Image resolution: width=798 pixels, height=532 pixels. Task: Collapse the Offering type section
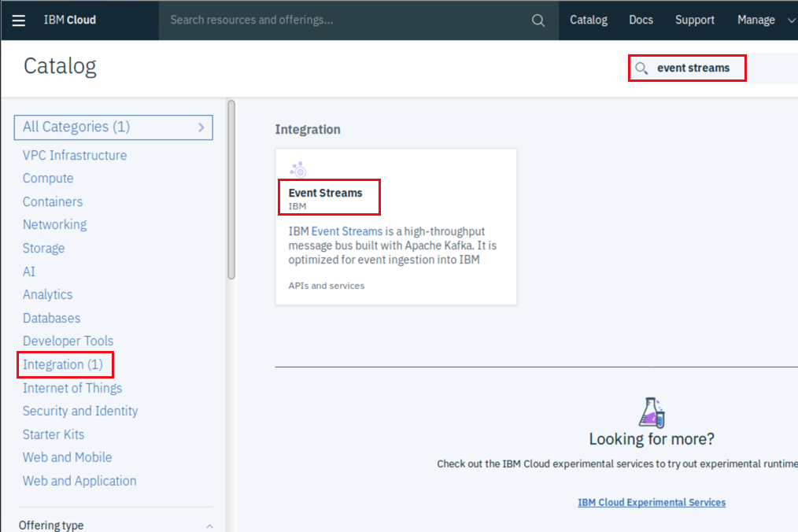(209, 526)
